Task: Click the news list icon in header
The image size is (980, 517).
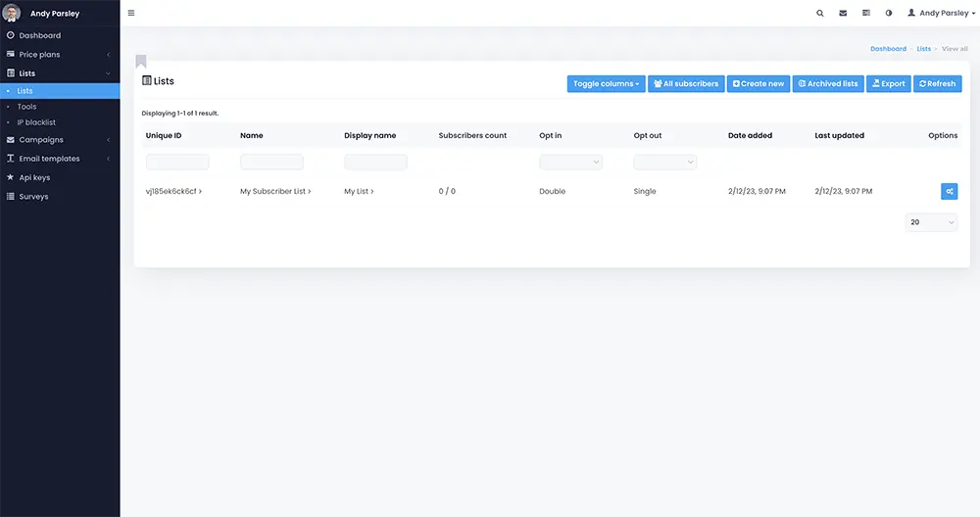Action: [x=866, y=13]
